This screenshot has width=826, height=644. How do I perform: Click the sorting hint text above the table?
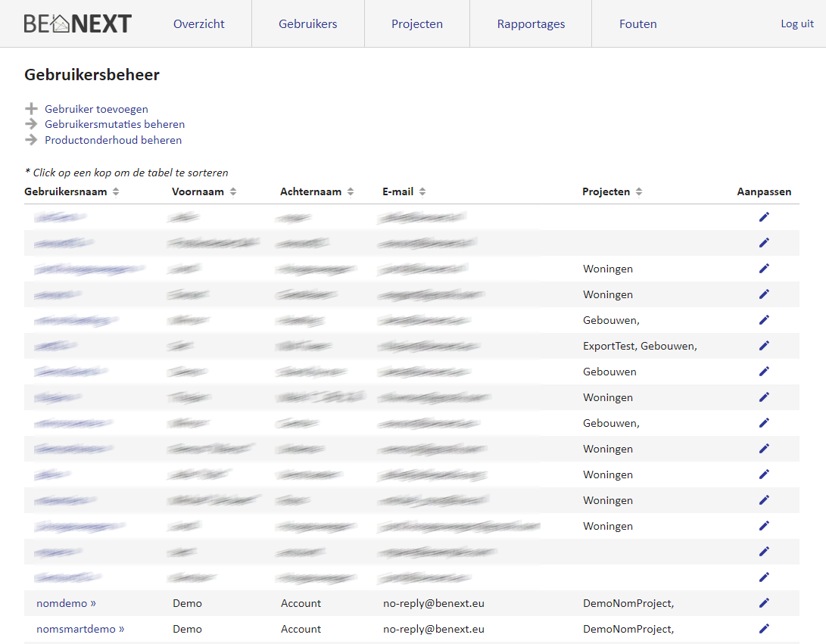pos(126,173)
